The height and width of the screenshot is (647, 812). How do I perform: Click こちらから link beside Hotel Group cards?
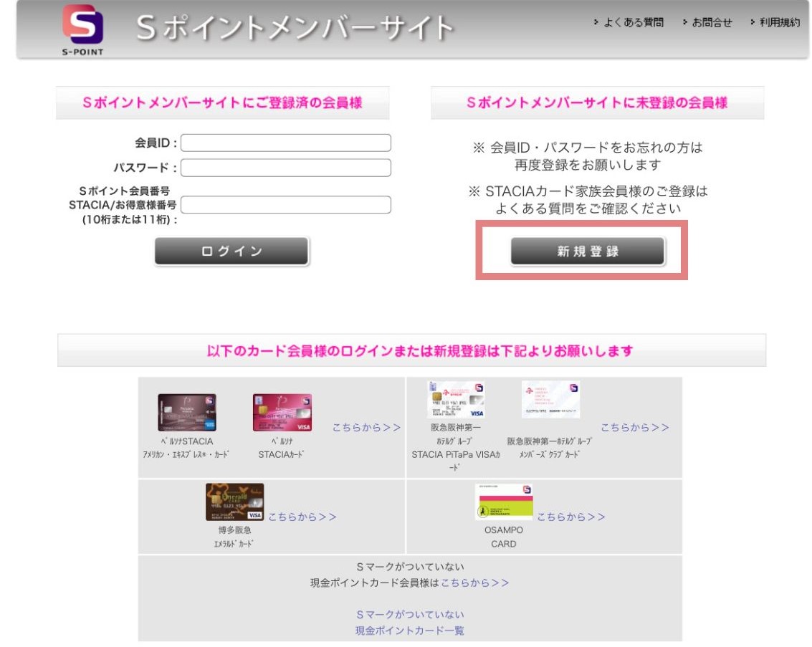tap(634, 427)
